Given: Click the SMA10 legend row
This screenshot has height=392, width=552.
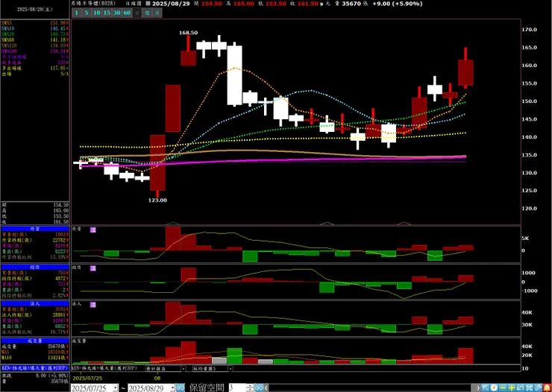Looking at the screenshot, I should coord(35,28).
